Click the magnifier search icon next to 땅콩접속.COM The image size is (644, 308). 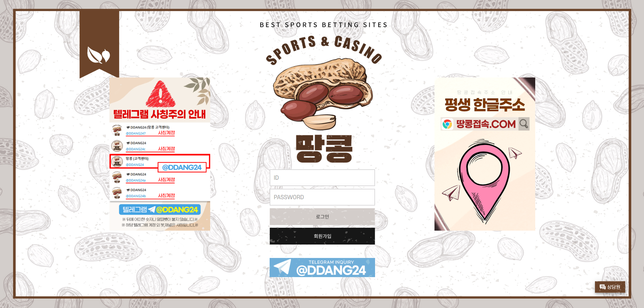pyautogui.click(x=524, y=124)
